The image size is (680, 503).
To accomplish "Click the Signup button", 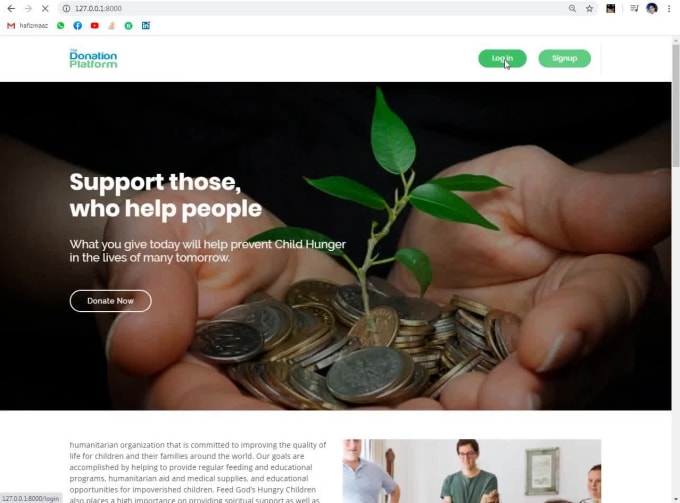I will [x=564, y=59].
